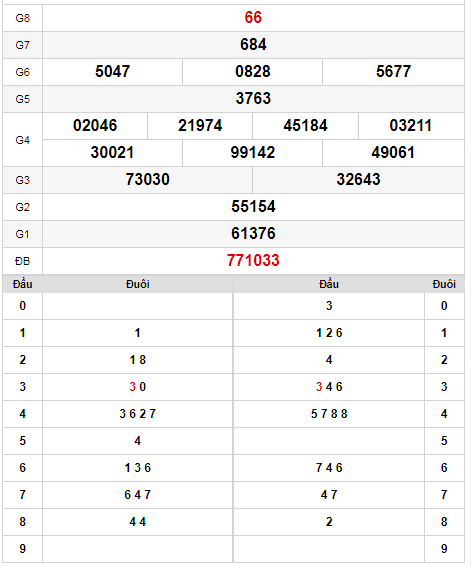This screenshot has height=567, width=471.
Task: Click the '3 6 2 7' tail digits cell
Action: [x=138, y=414]
